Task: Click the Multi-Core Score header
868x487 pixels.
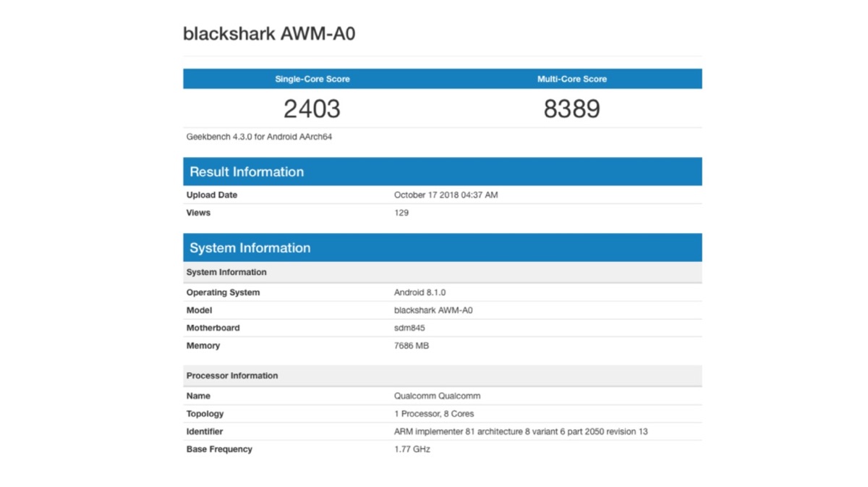Action: [x=571, y=79]
